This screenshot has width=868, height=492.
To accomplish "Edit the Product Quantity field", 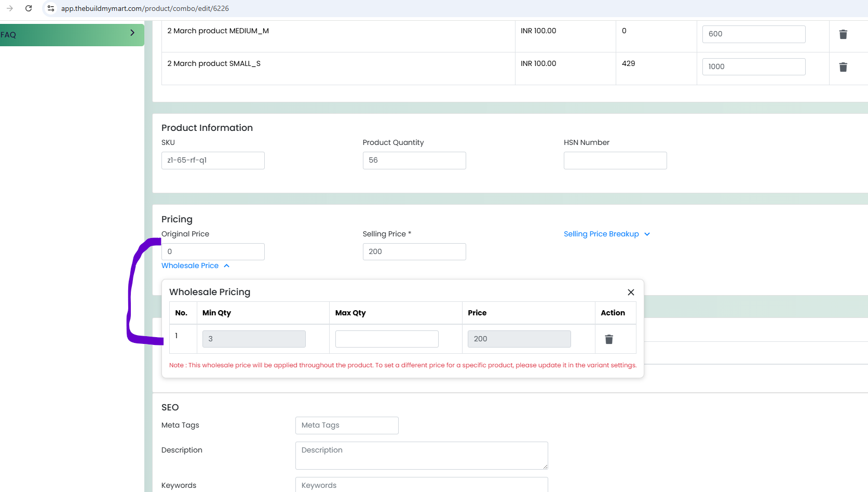I will [x=414, y=161].
